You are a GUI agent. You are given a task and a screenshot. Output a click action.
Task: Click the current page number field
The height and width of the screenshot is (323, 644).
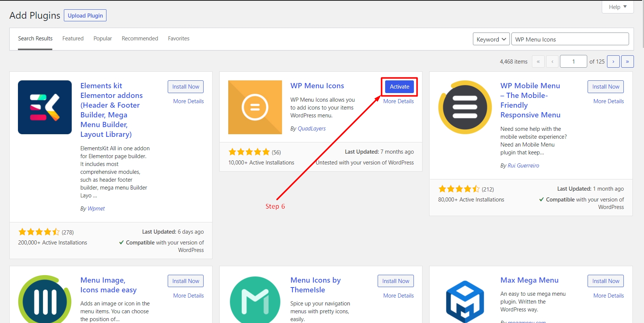click(573, 61)
